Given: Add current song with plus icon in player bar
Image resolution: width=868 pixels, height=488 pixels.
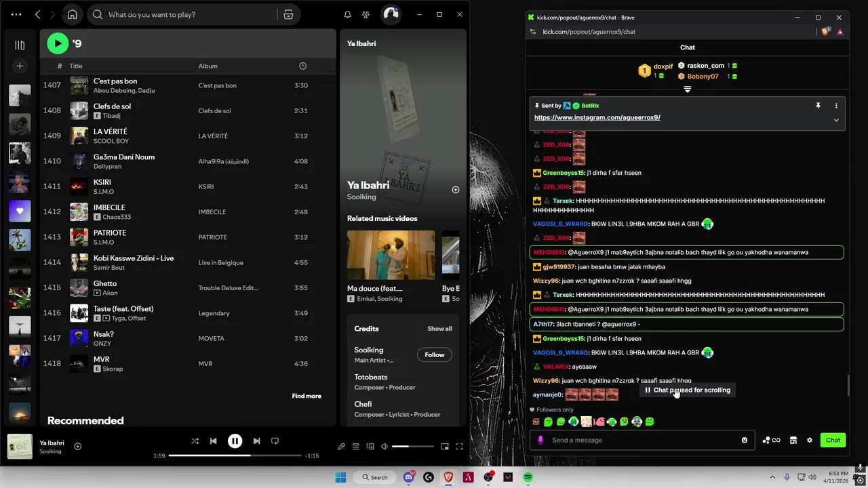Looking at the screenshot, I should [x=77, y=446].
